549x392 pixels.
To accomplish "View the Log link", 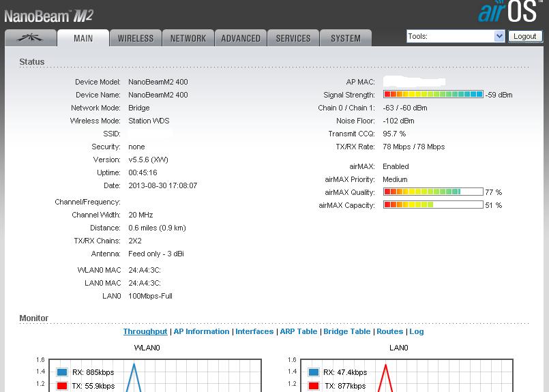I will point(417,331).
